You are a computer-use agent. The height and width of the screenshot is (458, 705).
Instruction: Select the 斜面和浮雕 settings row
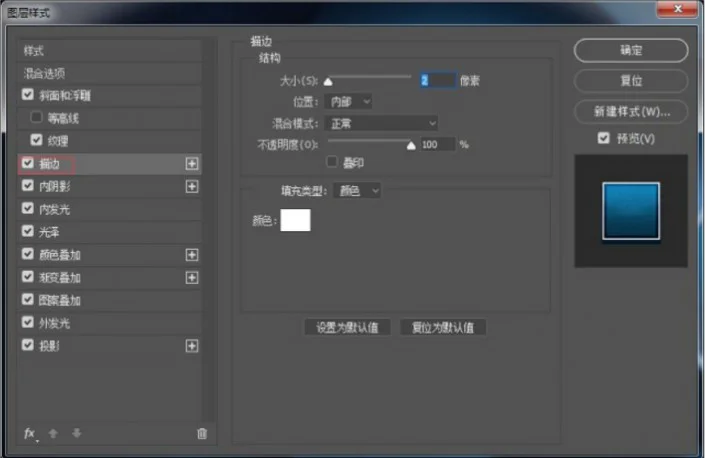(x=109, y=95)
